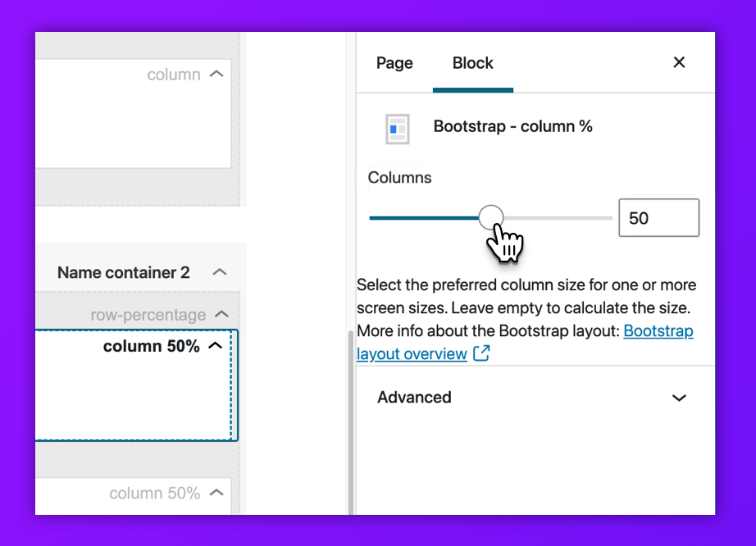Expand the Advanced panel
Image resolution: width=756 pixels, height=546 pixels.
click(x=535, y=398)
